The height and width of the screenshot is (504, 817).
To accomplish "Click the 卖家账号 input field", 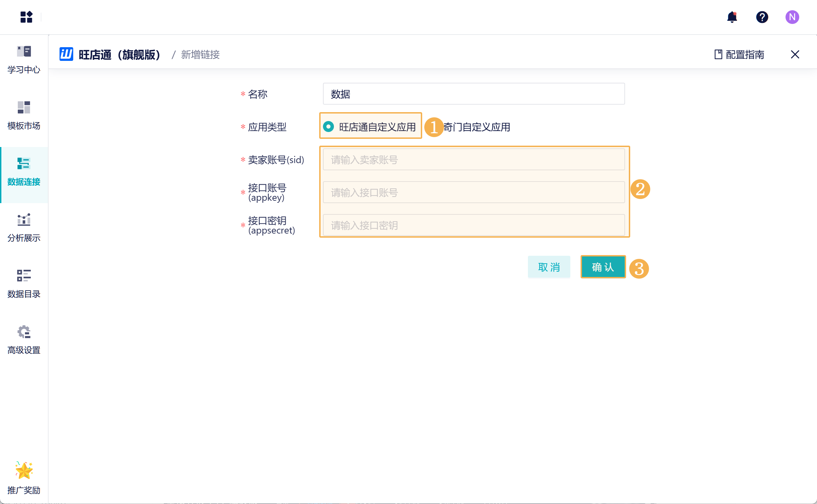I will click(x=474, y=159).
